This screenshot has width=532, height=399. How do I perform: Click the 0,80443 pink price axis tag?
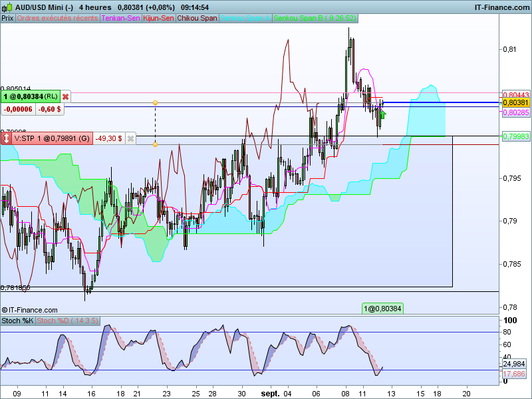point(516,94)
